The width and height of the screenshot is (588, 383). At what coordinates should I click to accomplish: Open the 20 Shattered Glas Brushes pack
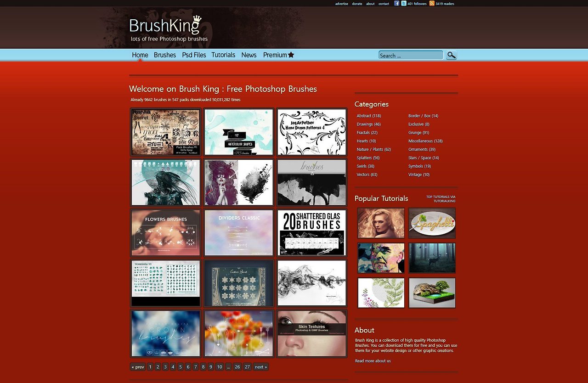pos(312,233)
